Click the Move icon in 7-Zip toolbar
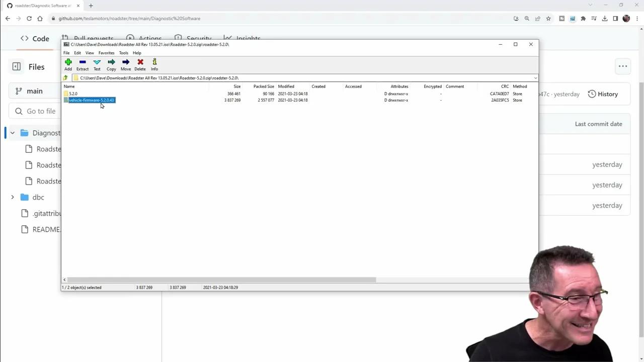 pos(125,64)
